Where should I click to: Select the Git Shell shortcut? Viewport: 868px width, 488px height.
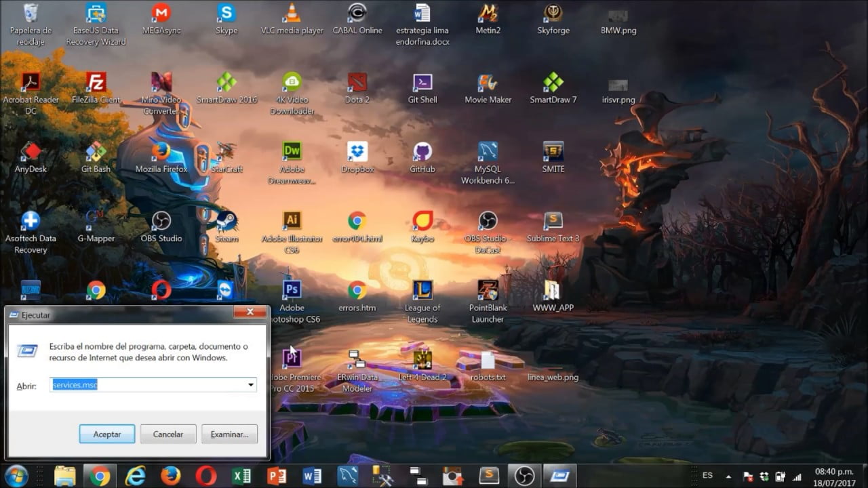(x=422, y=88)
